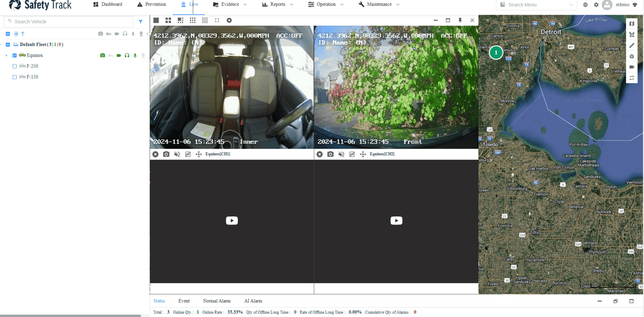Open the Reports dropdown menu

point(277,4)
